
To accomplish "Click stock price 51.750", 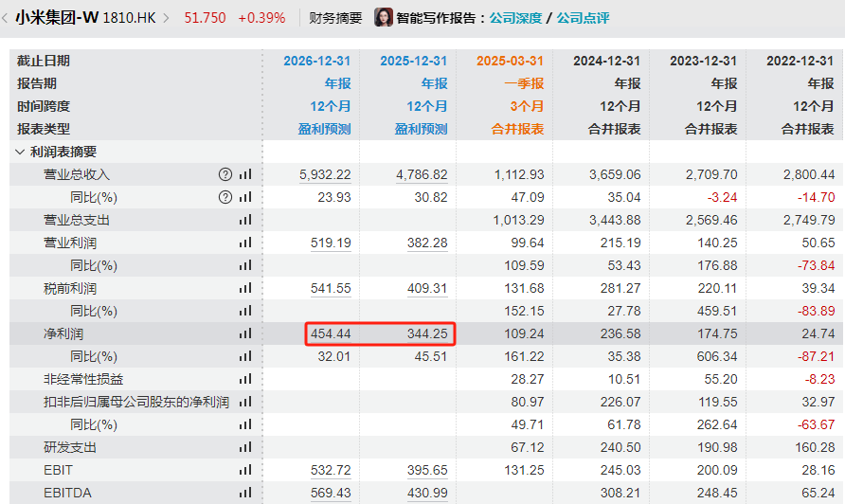I will coord(205,18).
